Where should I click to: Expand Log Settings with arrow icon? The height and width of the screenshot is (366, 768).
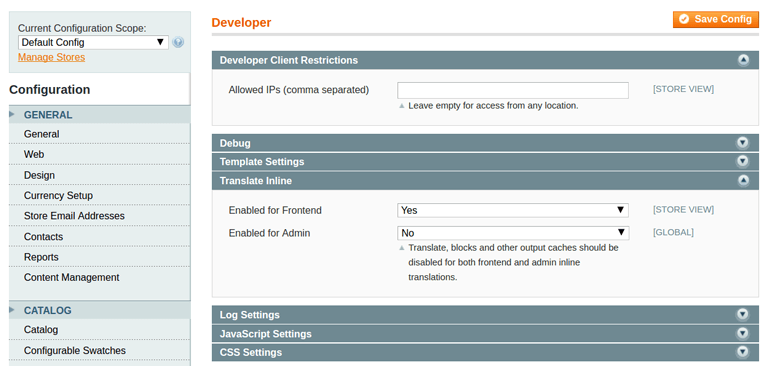(743, 315)
